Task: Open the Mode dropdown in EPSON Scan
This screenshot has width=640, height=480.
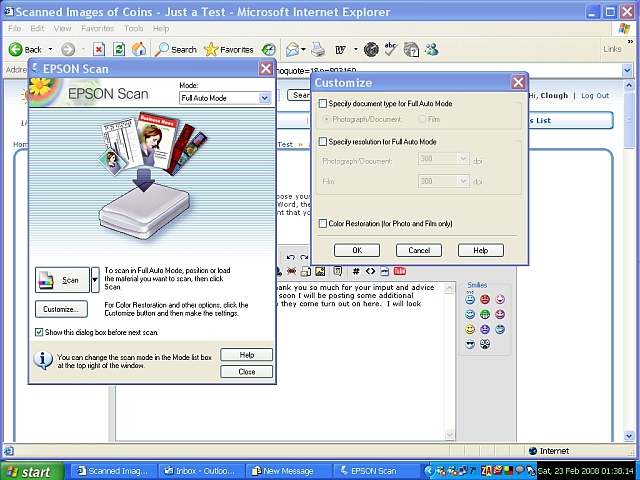Action: (x=264, y=98)
